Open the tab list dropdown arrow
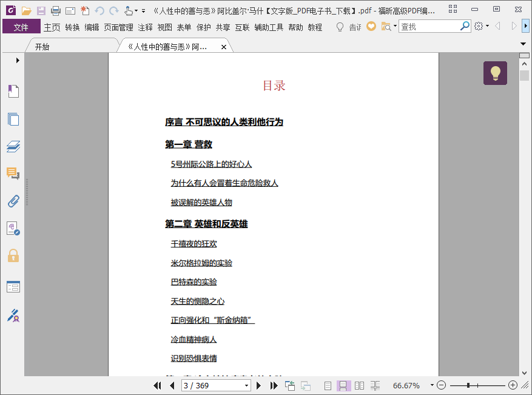Image resolution: width=532 pixels, height=395 pixels. (x=523, y=44)
